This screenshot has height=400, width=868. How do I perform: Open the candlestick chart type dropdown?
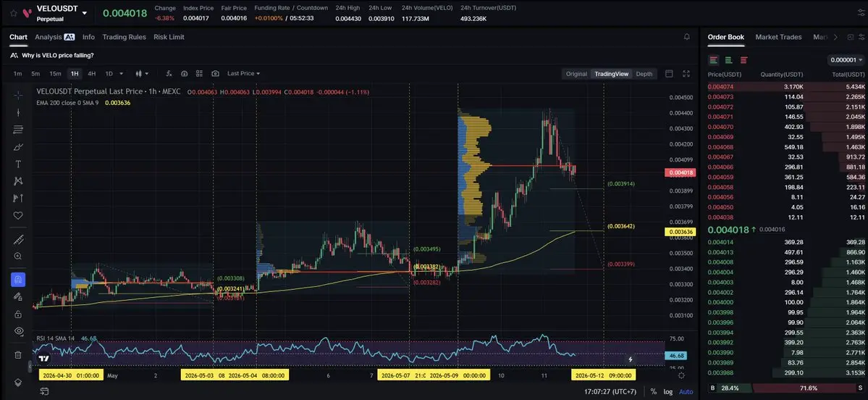coord(143,74)
